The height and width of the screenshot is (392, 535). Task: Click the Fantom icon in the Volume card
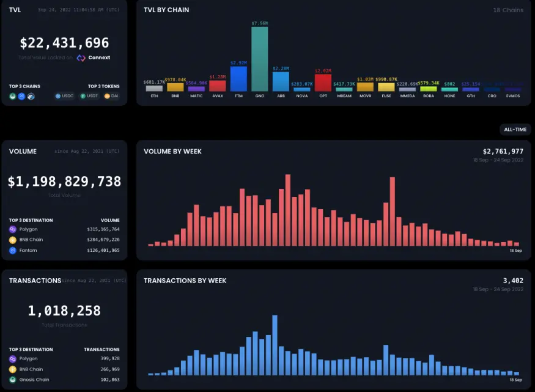13,250
